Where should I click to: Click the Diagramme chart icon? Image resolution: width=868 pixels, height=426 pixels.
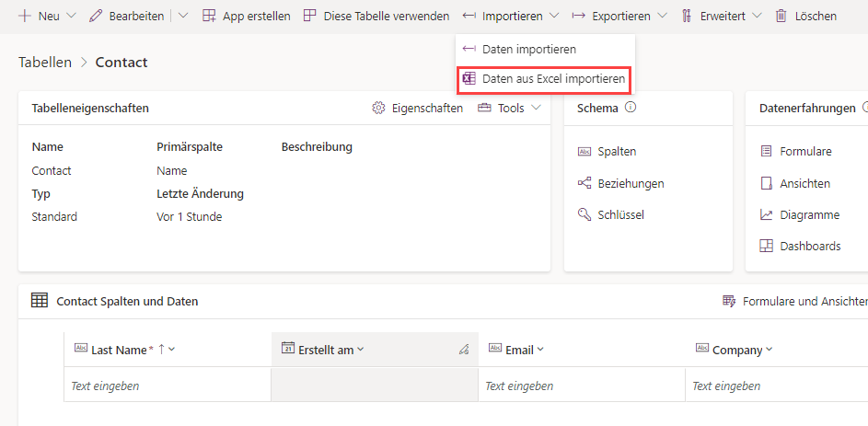coord(766,214)
